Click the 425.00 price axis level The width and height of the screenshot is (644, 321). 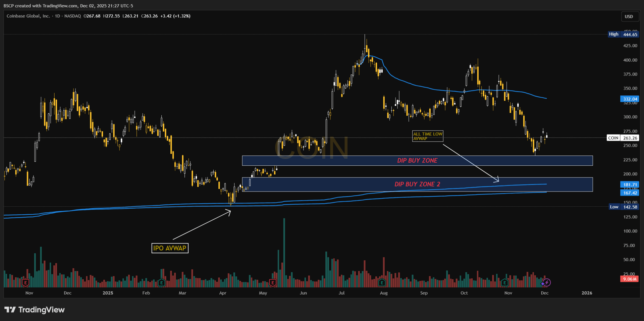(x=630, y=46)
